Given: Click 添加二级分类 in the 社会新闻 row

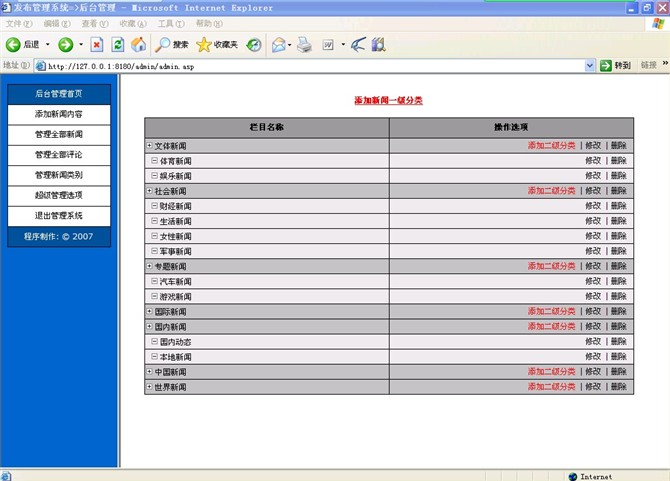Looking at the screenshot, I should coord(551,191).
